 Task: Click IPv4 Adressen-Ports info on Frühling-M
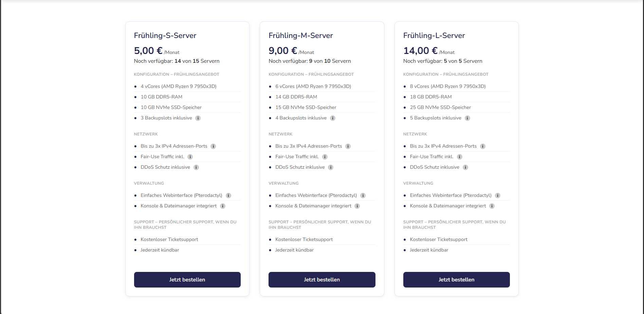pos(348,146)
